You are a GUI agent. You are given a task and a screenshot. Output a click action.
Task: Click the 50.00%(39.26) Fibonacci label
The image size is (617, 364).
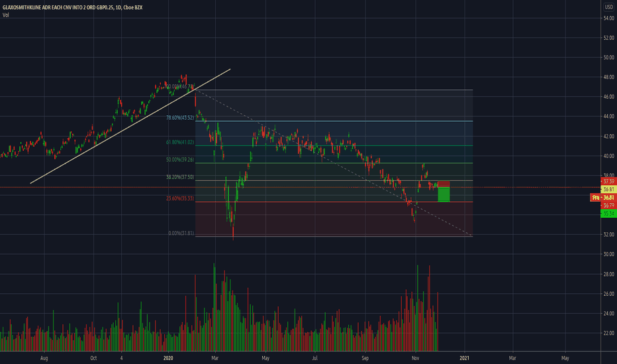pos(180,159)
